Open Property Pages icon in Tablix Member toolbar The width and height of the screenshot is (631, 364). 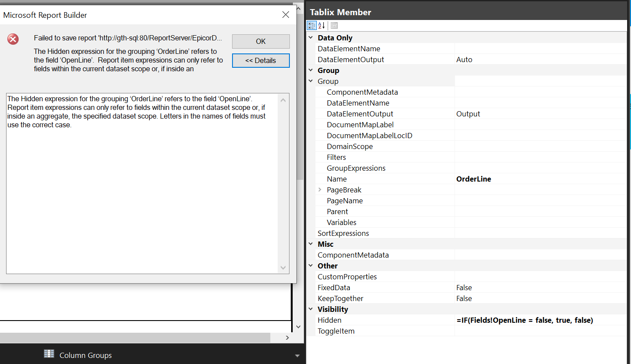(x=334, y=26)
